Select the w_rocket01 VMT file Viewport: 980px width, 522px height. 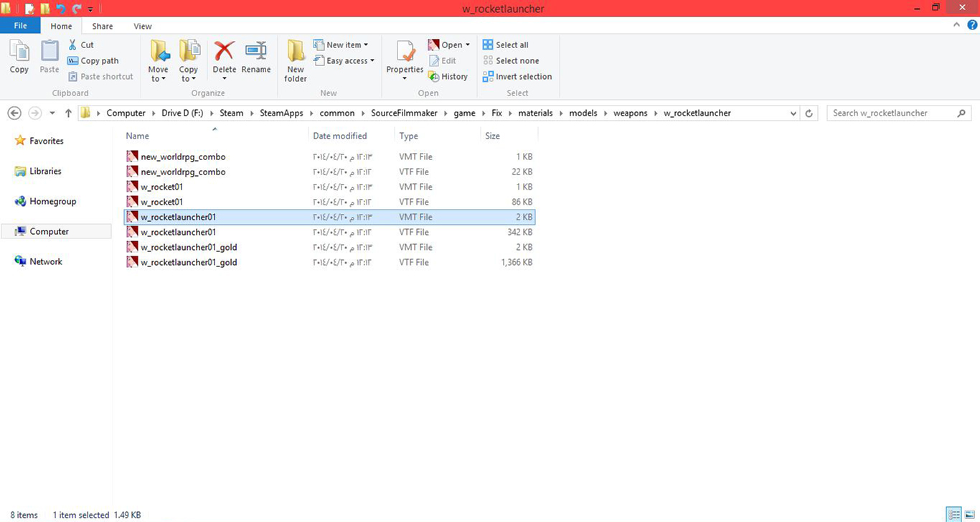329,187
